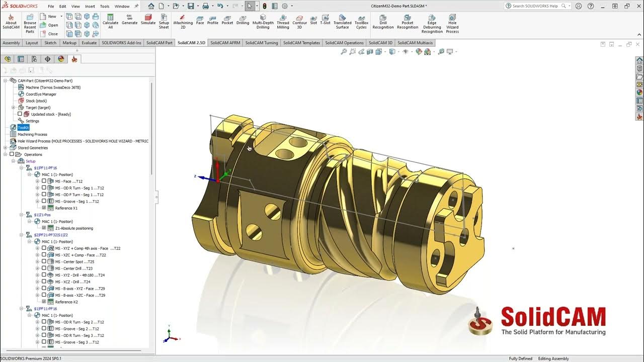Image resolution: width=644 pixels, height=362 pixels.
Task: Add a Face milling operation
Action: click(x=200, y=20)
